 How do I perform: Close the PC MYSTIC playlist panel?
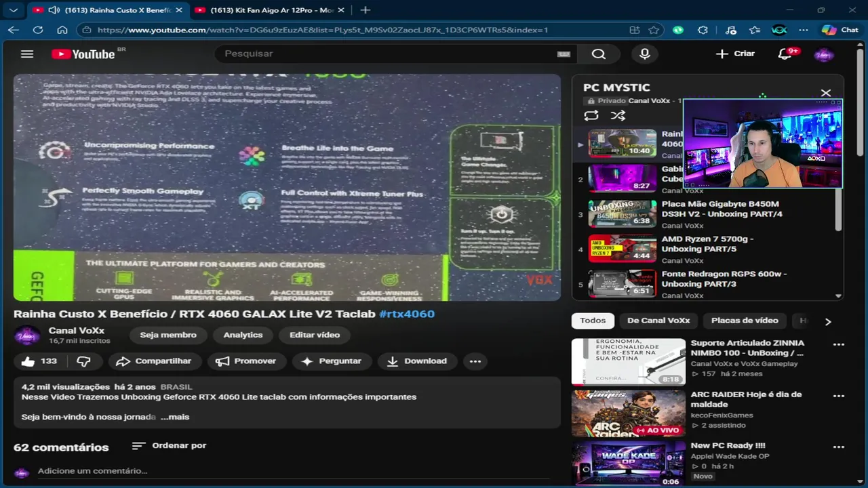coord(825,93)
